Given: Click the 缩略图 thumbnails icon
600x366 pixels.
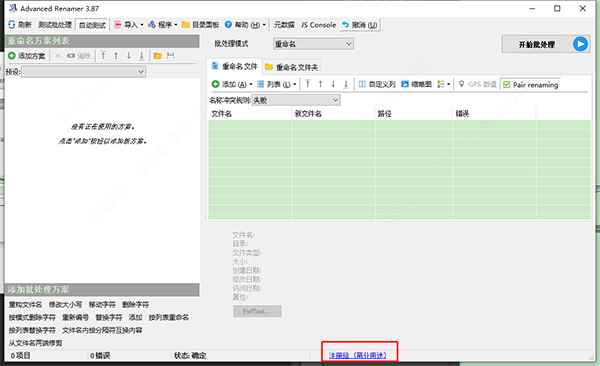Looking at the screenshot, I should (x=405, y=84).
